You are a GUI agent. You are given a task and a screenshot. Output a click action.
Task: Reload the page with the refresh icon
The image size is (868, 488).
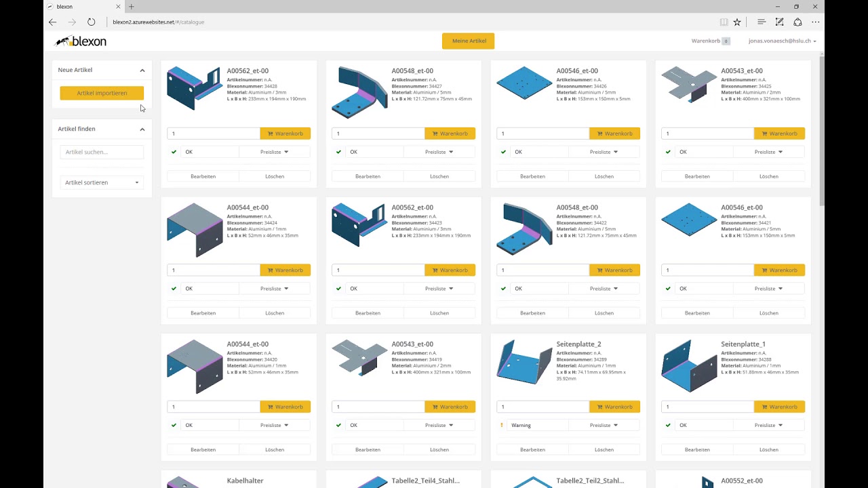click(x=91, y=22)
